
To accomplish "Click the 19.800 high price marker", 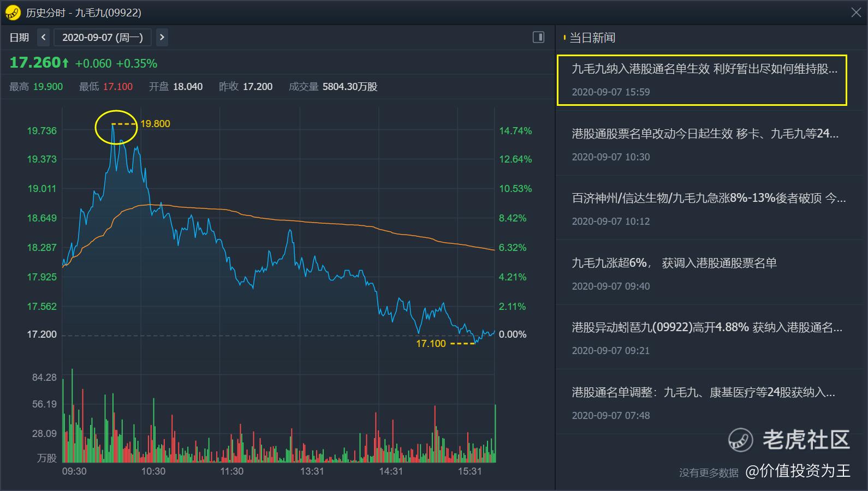I will (x=155, y=124).
